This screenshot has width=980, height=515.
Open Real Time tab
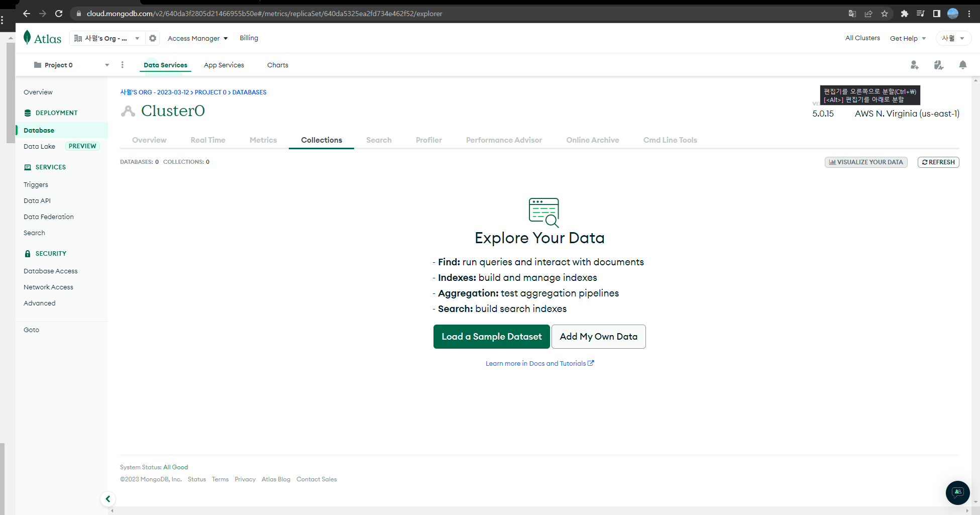[208, 140]
